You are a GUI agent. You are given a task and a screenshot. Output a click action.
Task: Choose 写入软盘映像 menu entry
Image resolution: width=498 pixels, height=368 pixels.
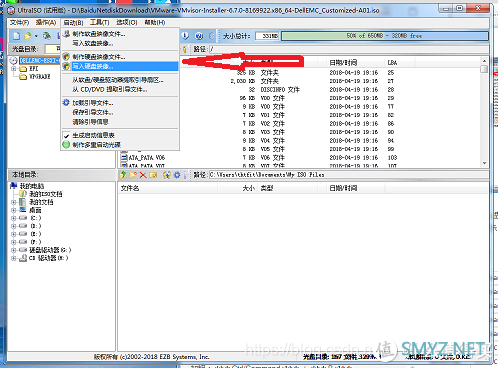(120, 43)
